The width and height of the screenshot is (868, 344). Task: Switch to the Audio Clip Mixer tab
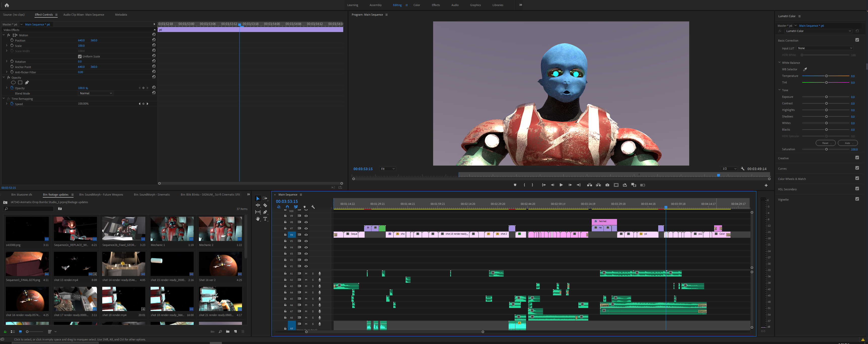click(x=84, y=15)
